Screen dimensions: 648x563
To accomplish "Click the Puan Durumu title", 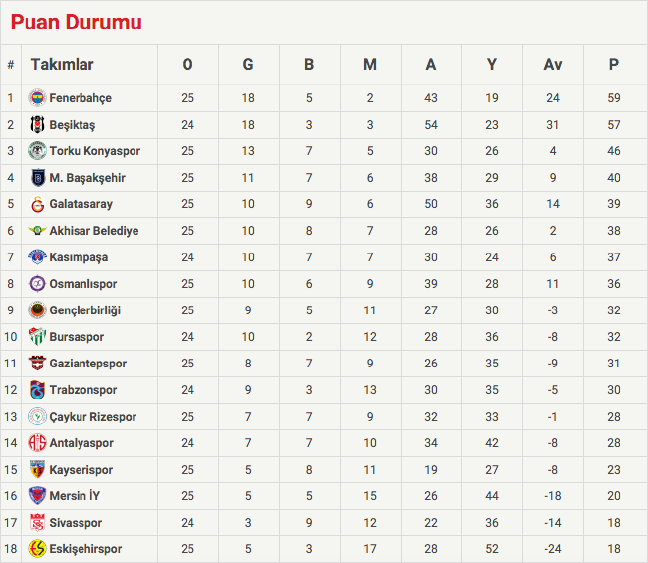I will pos(76,22).
